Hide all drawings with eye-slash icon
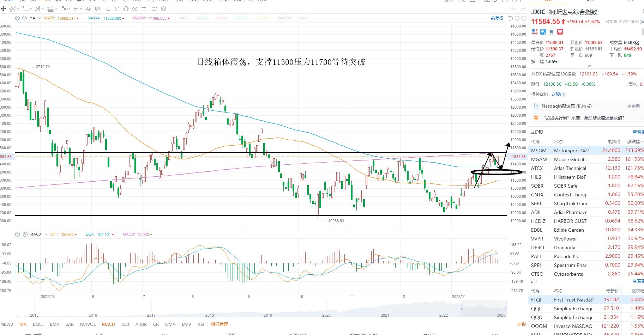Screen dimensions: 644x335 pyautogui.click(x=135, y=9)
